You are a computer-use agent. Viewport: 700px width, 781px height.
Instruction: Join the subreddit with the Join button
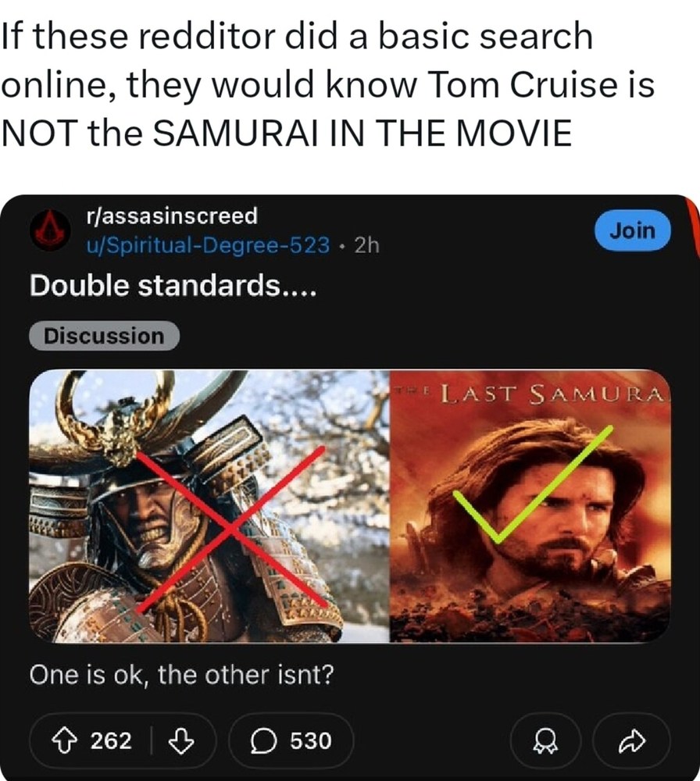point(633,230)
